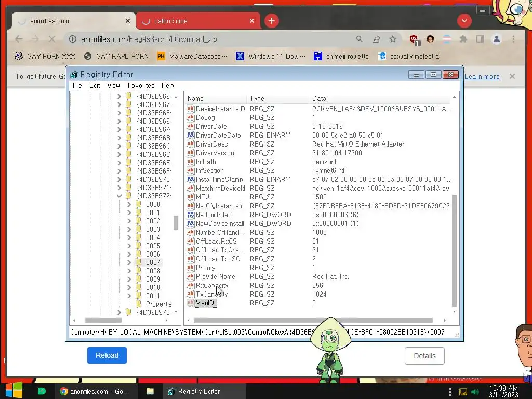Expand the {4D36E973- class key

pos(119,312)
